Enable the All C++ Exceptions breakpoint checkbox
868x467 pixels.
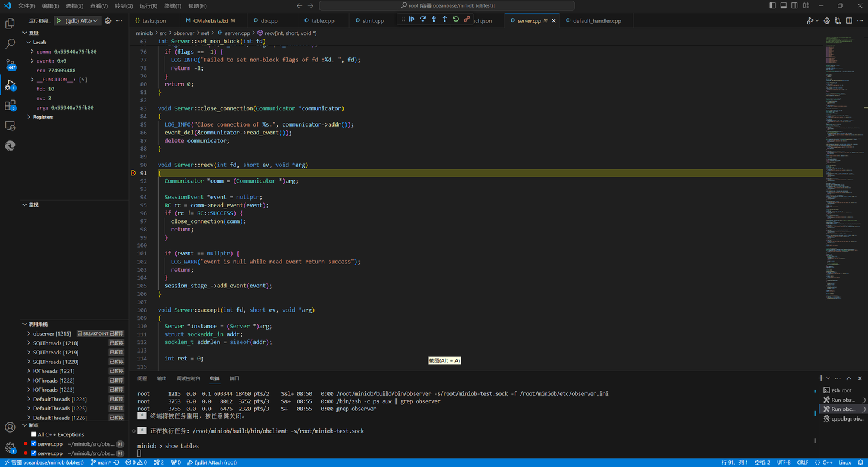[34, 434]
